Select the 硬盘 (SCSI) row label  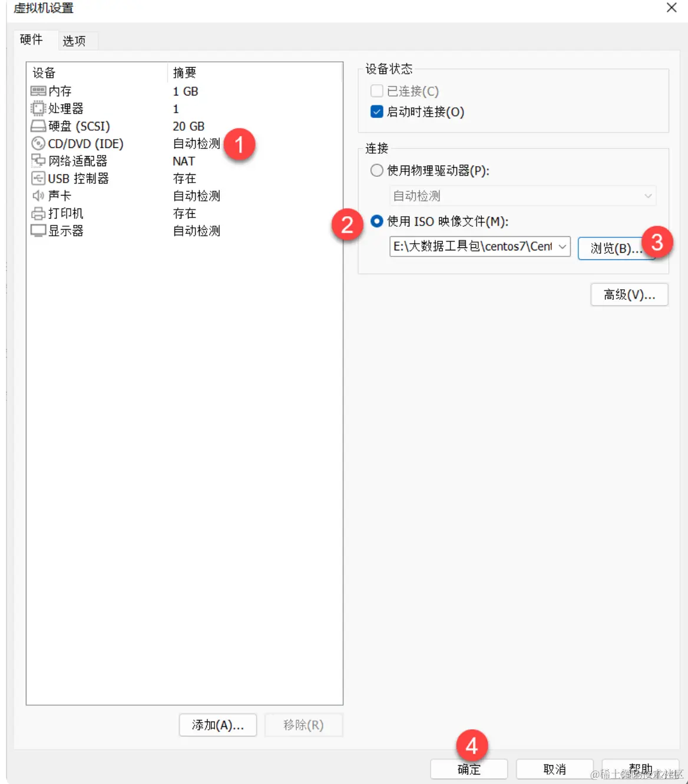pyautogui.click(x=79, y=126)
